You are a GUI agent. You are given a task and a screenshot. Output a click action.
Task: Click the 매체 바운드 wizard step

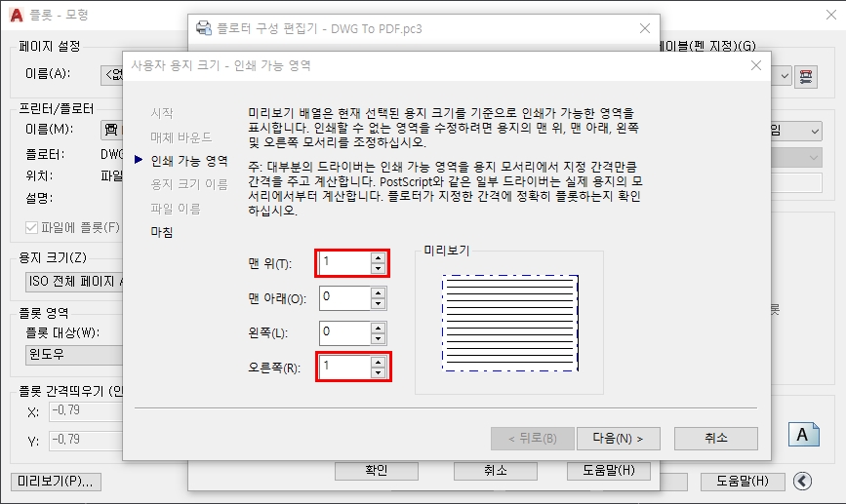pos(181,137)
